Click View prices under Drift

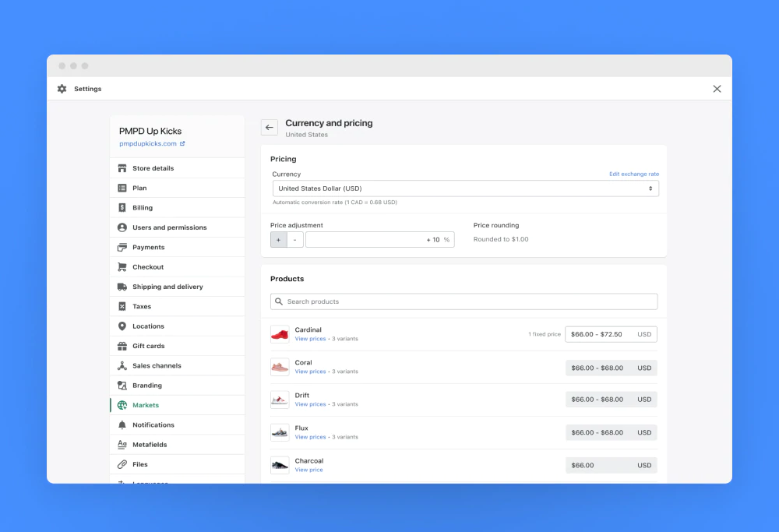[311, 404]
